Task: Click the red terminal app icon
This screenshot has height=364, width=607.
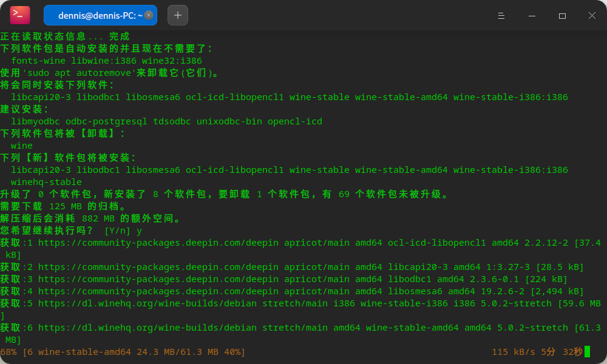Action: pos(20,15)
